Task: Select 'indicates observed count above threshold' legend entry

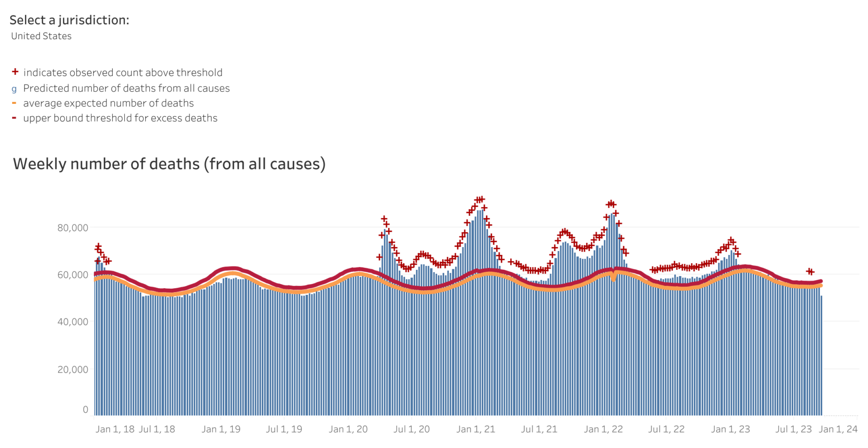Action: coord(122,72)
